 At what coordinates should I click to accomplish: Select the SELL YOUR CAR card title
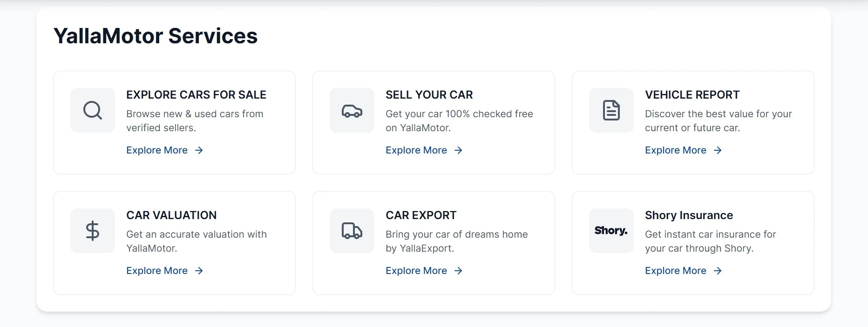[429, 95]
